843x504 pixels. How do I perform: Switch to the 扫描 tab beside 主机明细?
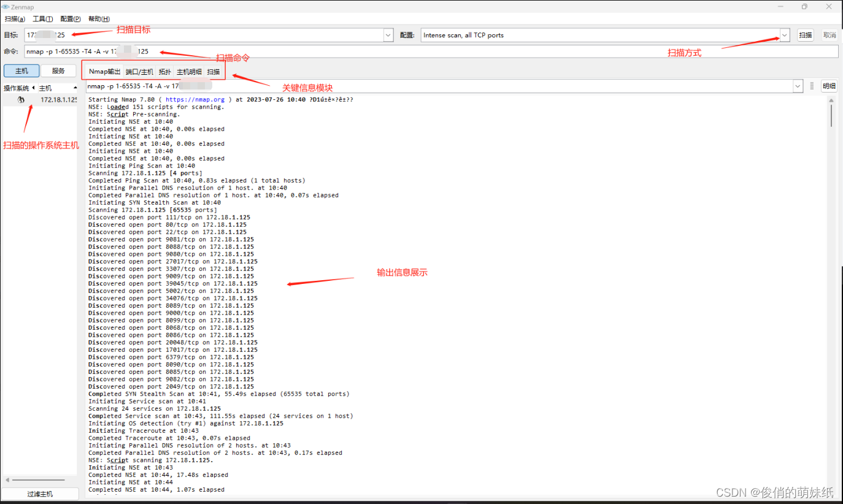[214, 72]
